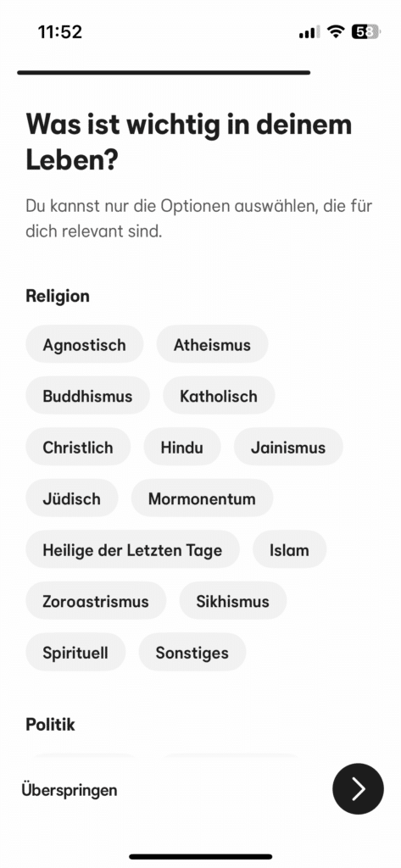This screenshot has width=401, height=868.
Task: Tap the cellular signal bars icon
Action: (309, 32)
